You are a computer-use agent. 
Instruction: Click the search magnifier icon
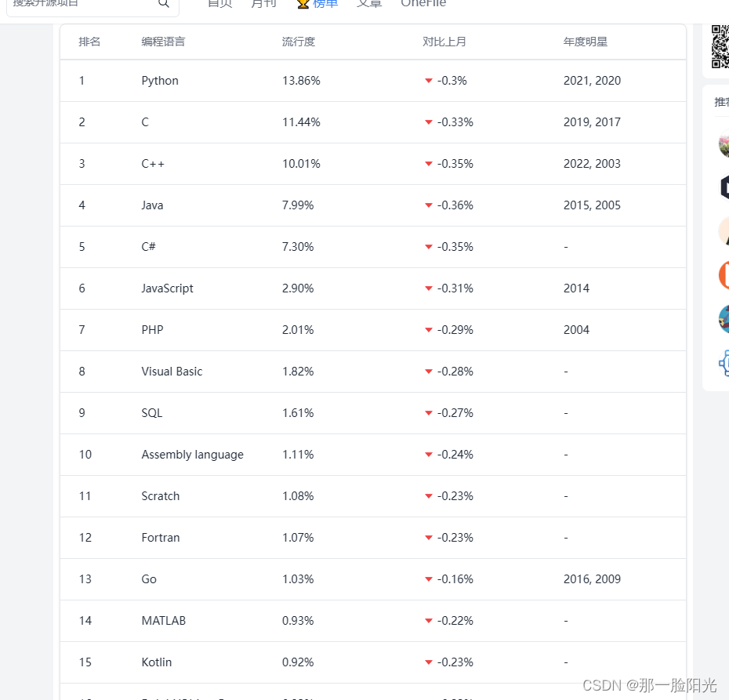click(x=164, y=4)
